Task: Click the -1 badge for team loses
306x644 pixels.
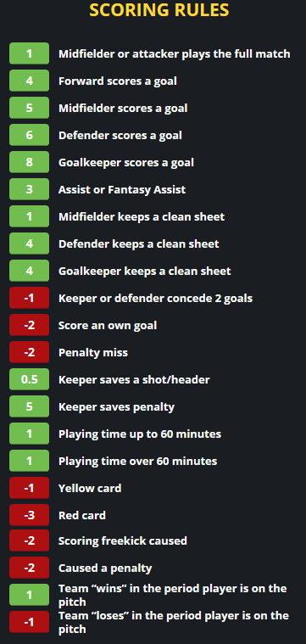Action: [29, 622]
